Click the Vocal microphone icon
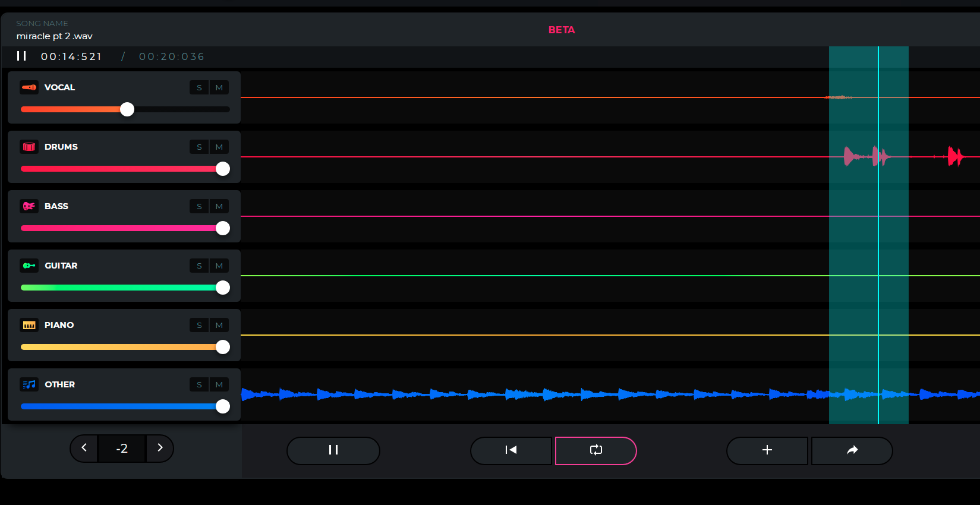This screenshot has height=505, width=980. coord(29,87)
